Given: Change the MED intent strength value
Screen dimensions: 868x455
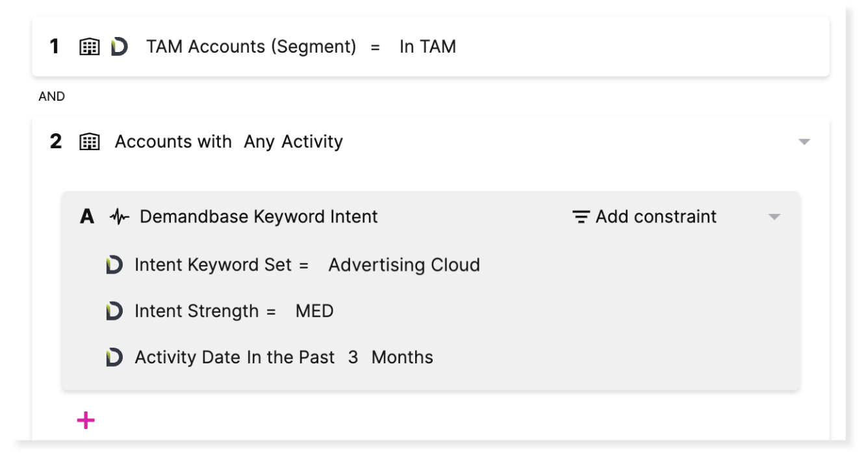Looking at the screenshot, I should pos(314,311).
